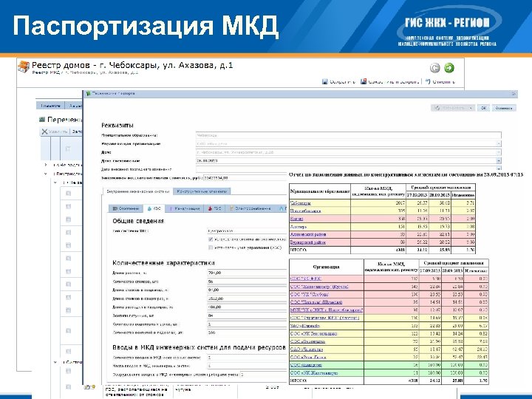Click the Cancel arrow icon in page toolbar
Image resolution: width=532 pixels, height=399 pixels.
pos(428,81)
